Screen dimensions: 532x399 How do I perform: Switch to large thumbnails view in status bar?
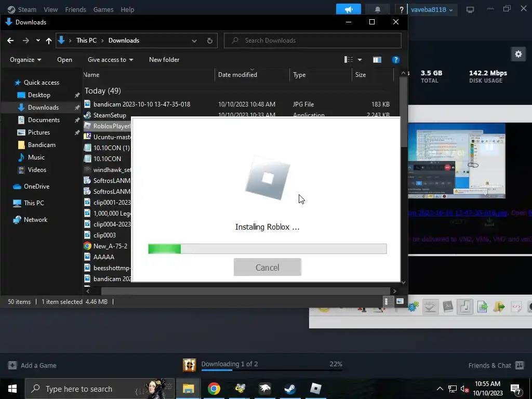pyautogui.click(x=400, y=301)
